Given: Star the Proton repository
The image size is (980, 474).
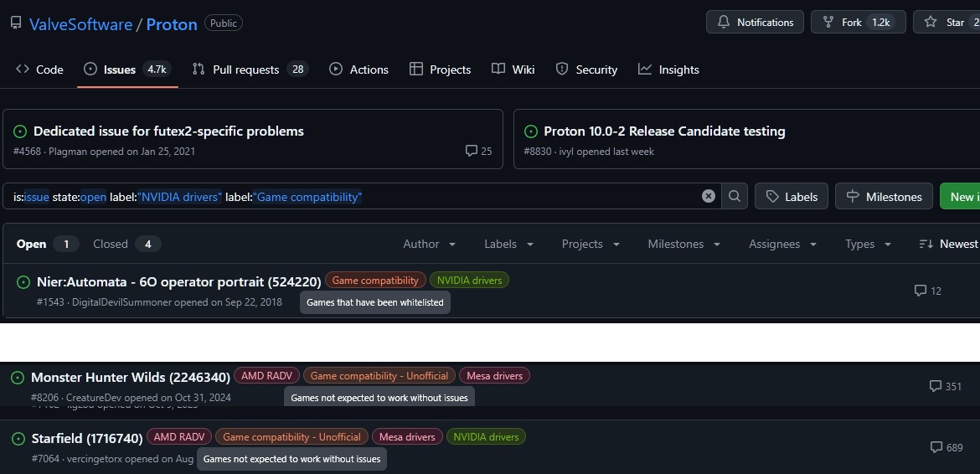Looking at the screenshot, I should coord(946,23).
